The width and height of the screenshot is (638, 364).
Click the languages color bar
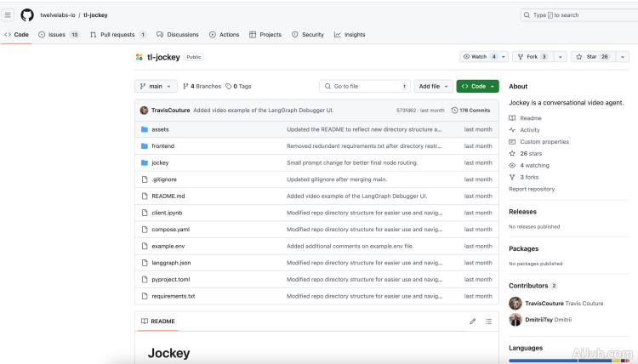[x=568, y=361]
